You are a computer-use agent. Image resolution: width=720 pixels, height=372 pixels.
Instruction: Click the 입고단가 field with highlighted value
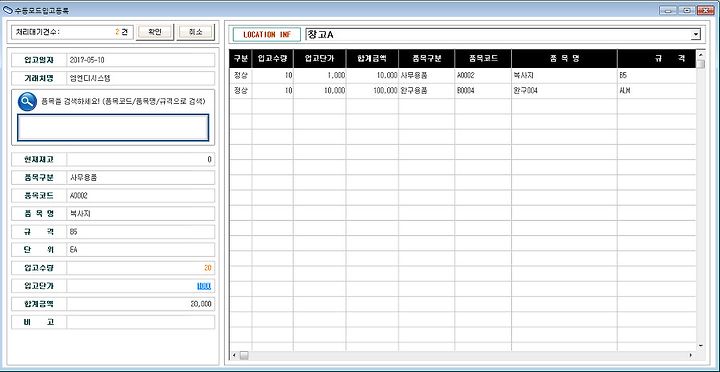pyautogui.click(x=141, y=286)
